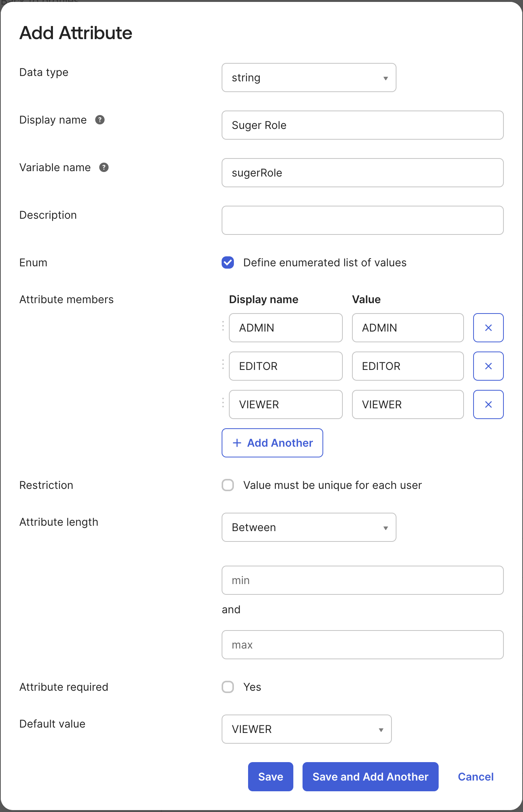Open the Data type dropdown
The height and width of the screenshot is (812, 523).
pyautogui.click(x=309, y=78)
